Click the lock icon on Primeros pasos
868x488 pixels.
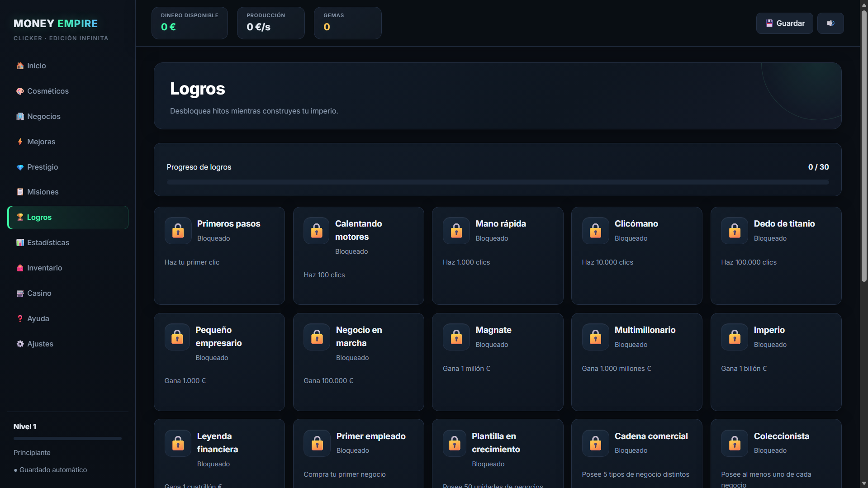[x=178, y=231]
